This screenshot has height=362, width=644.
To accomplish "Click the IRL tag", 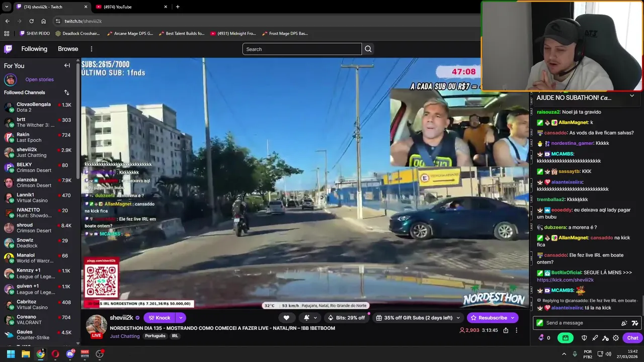I will (175, 336).
